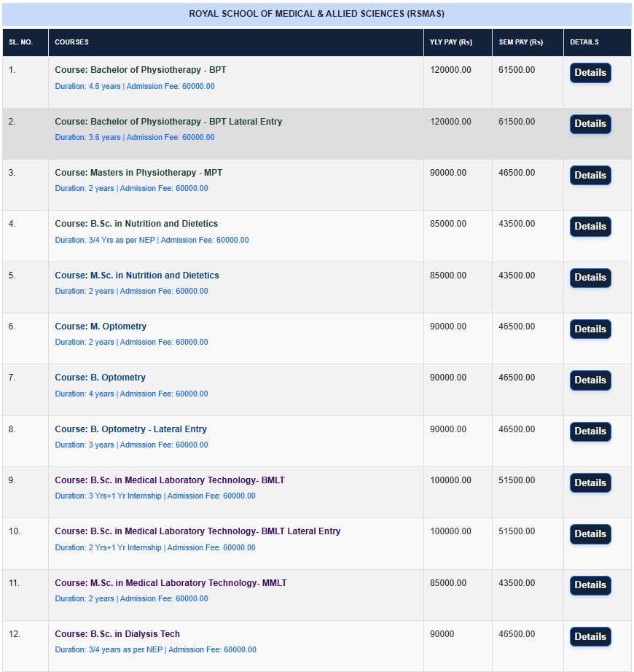
Task: View Details for B. Optometry four-year course
Action: coord(590,380)
